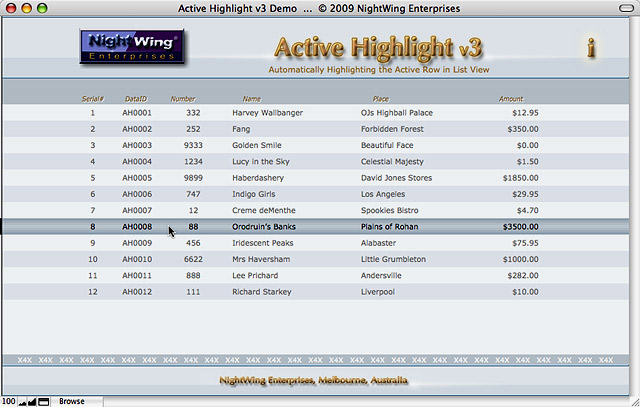Click the NightWing Enterprises logo
Screen dimensions: 640x407
coord(132,46)
